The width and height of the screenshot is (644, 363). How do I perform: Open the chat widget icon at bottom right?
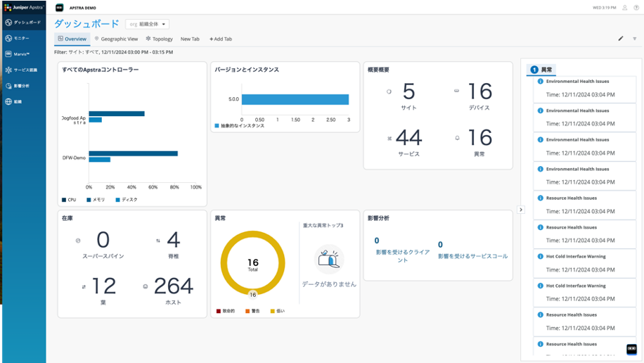pyautogui.click(x=631, y=349)
